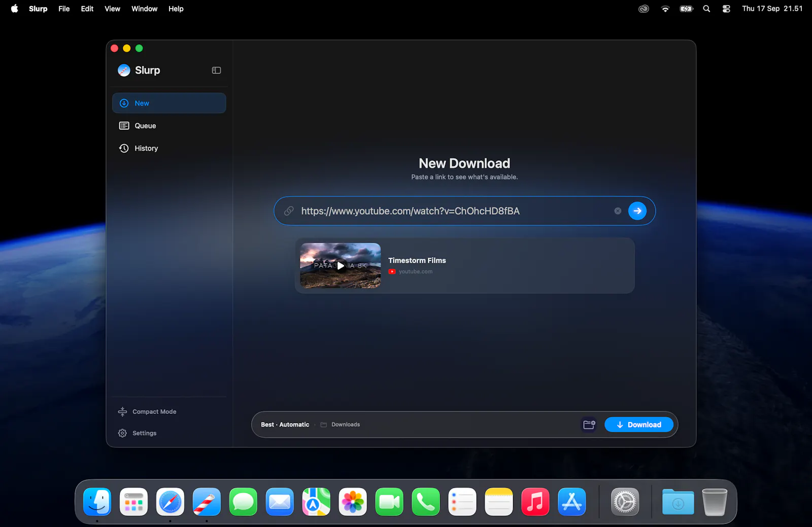Viewport: 812px width, 527px height.
Task: Open Control Center
Action: 726,9
